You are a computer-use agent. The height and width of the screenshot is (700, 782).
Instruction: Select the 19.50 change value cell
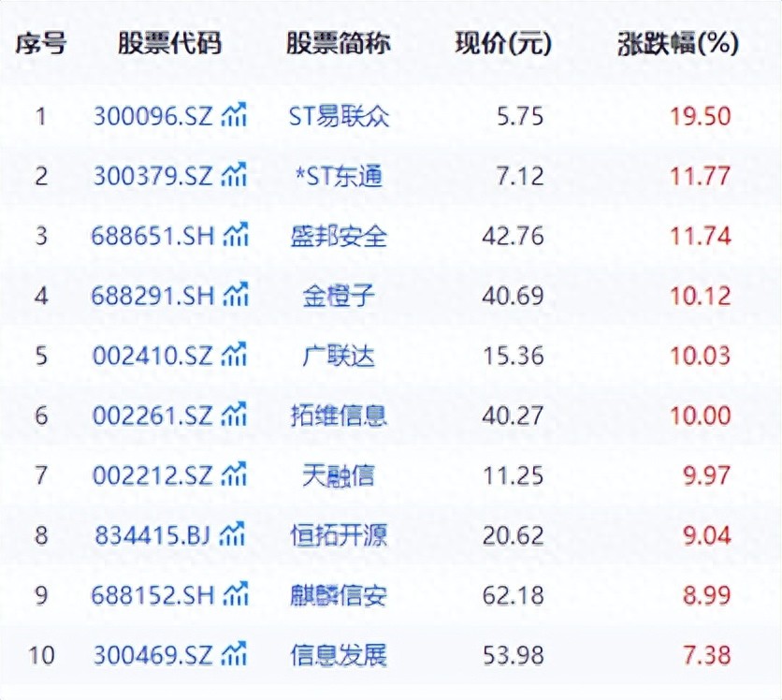pos(699,116)
